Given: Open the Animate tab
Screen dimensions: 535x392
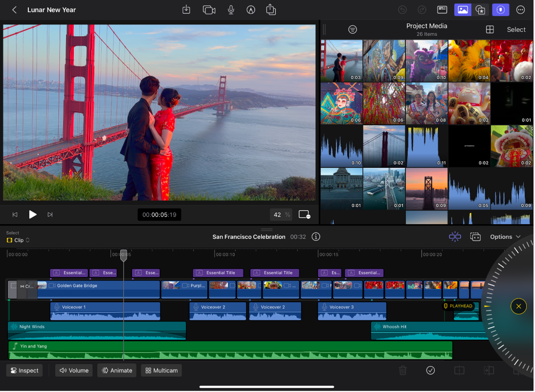Looking at the screenshot, I should coord(116,370).
